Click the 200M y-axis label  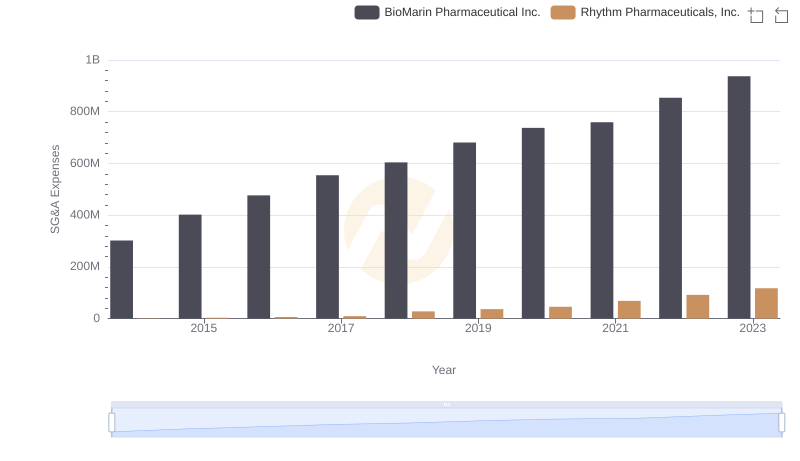(85, 267)
